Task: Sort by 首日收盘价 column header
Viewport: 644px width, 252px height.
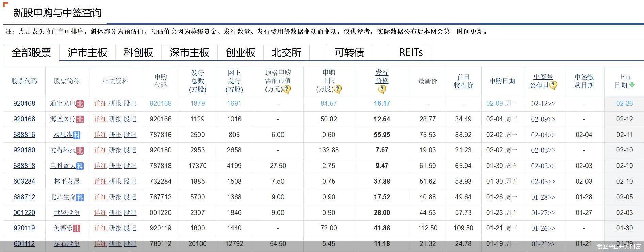Action: click(463, 81)
